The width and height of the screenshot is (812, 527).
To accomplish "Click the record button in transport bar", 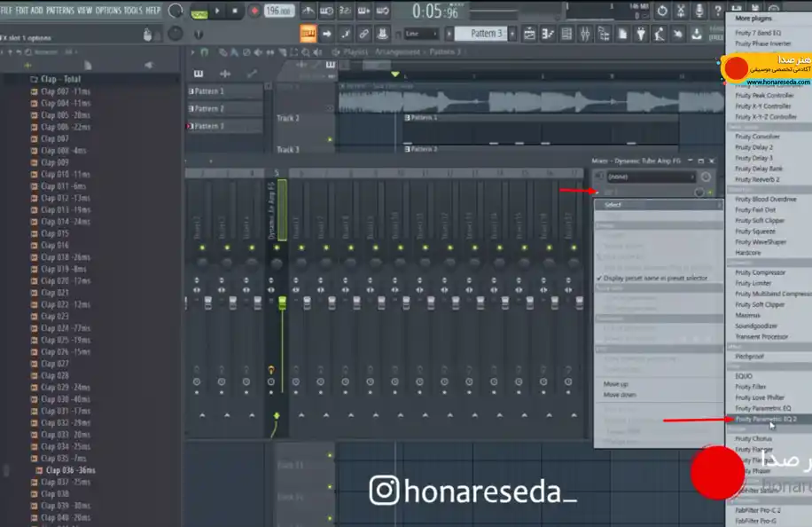I will click(254, 11).
